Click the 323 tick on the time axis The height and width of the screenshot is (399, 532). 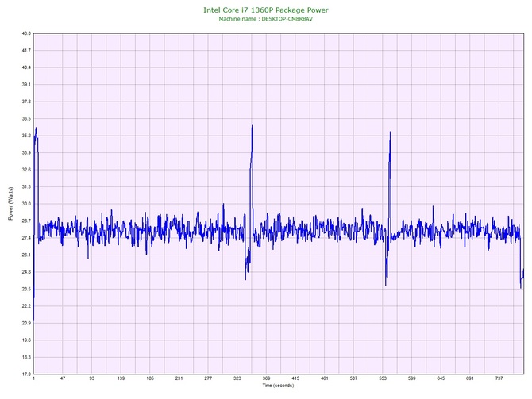(x=237, y=378)
